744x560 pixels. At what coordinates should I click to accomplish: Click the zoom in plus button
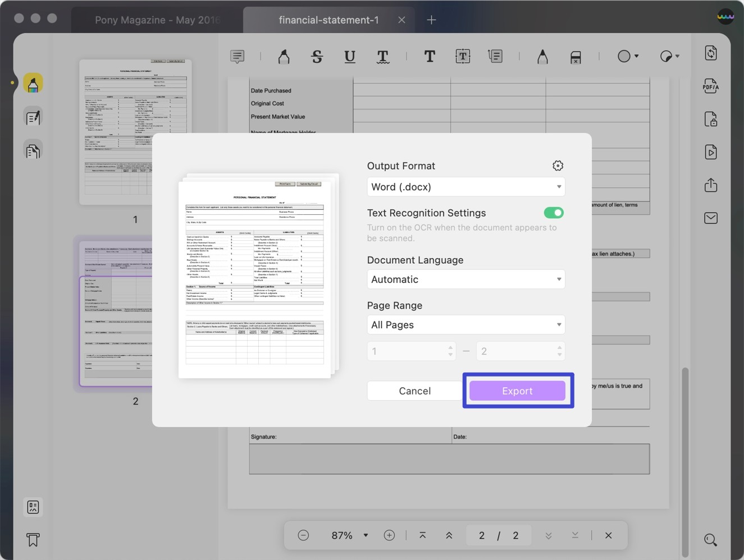pos(389,535)
